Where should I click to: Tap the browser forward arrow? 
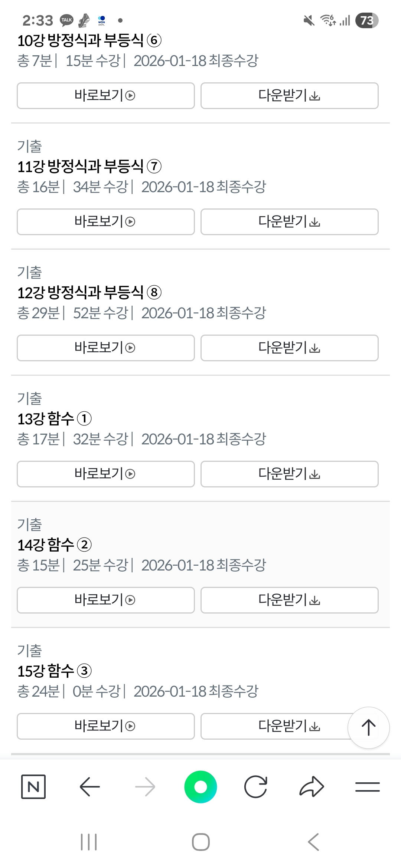click(145, 786)
